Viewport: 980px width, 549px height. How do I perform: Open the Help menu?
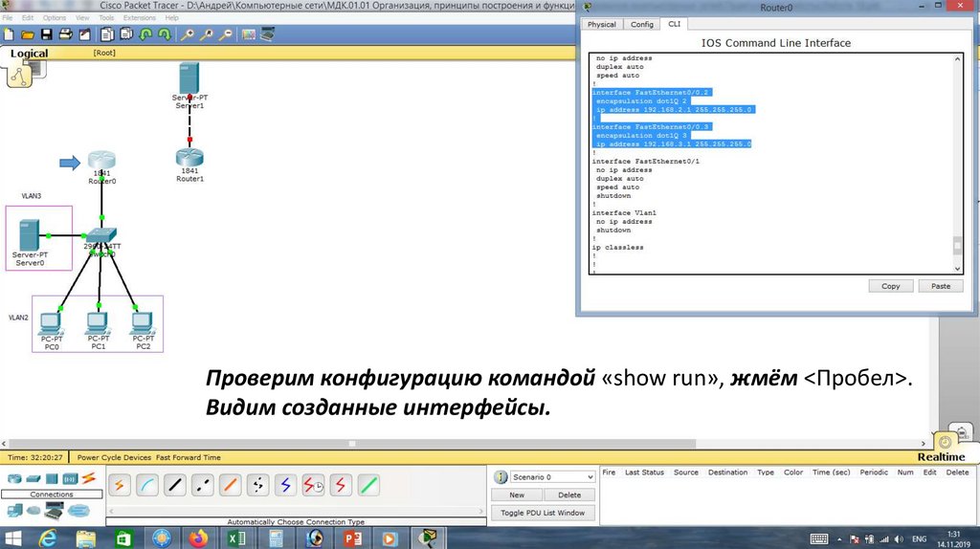pyautogui.click(x=172, y=17)
